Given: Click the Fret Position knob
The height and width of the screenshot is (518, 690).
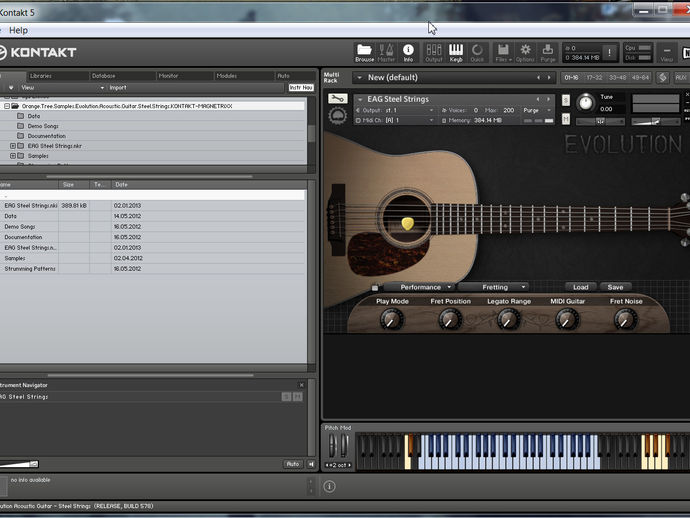Looking at the screenshot, I should click(450, 319).
